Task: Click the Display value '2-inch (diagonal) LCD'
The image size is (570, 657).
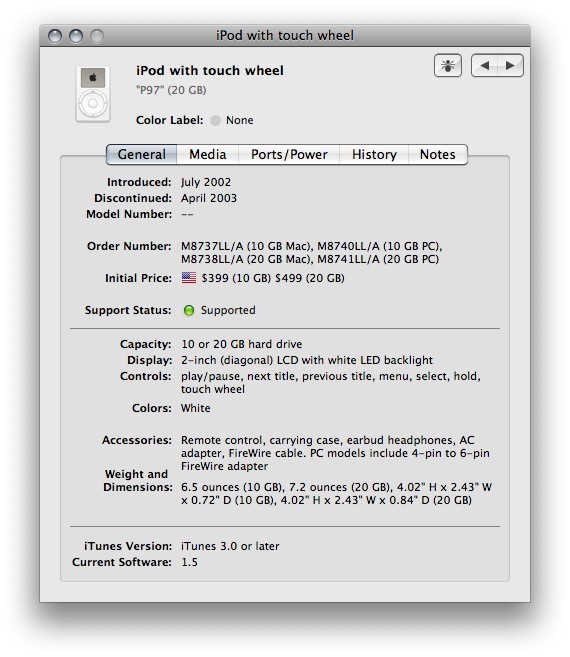Action: coord(239,360)
